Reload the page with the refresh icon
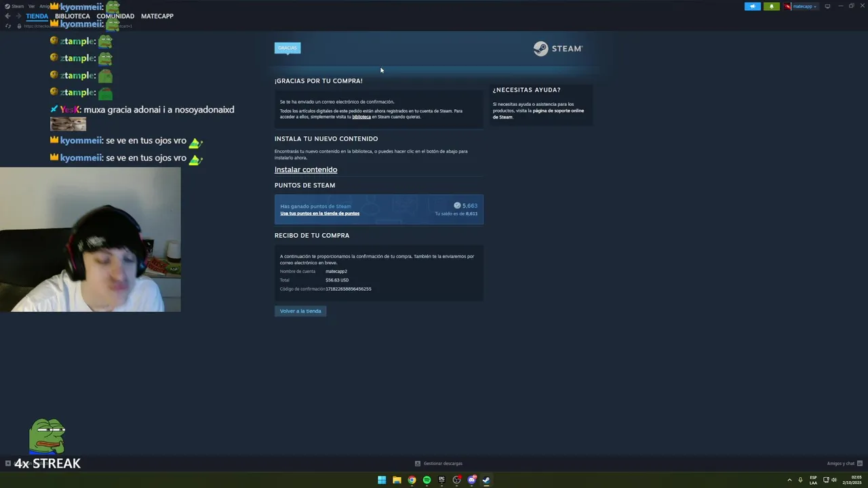Viewport: 868px width, 488px height. (8, 26)
